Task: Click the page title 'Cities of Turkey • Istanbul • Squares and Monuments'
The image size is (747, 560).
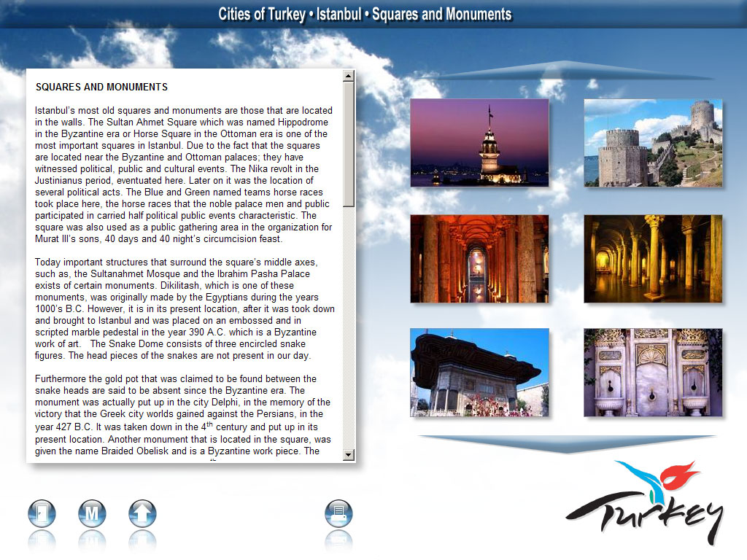Action: pyautogui.click(x=365, y=15)
